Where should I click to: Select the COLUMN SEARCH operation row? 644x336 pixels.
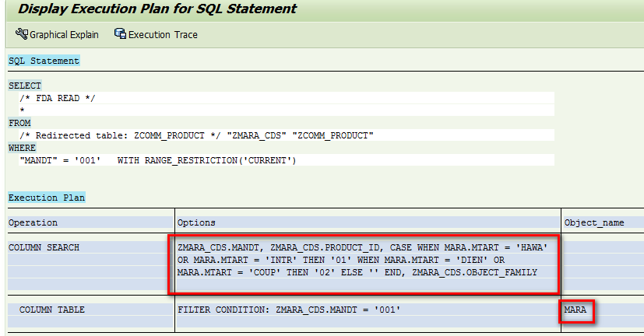pyautogui.click(x=44, y=247)
